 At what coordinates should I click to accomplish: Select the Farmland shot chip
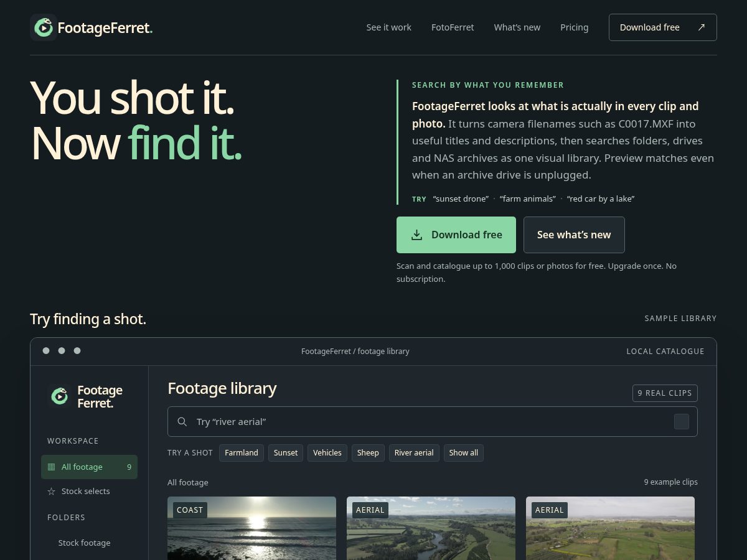pyautogui.click(x=242, y=453)
